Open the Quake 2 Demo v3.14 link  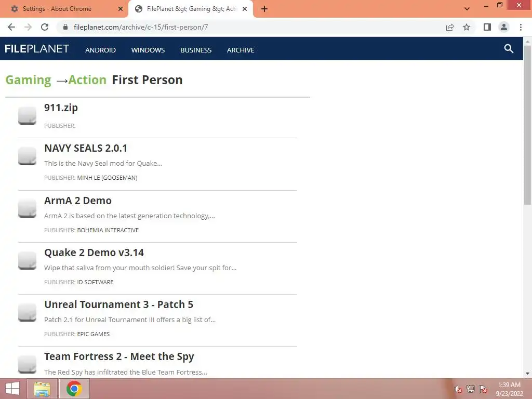click(x=94, y=252)
